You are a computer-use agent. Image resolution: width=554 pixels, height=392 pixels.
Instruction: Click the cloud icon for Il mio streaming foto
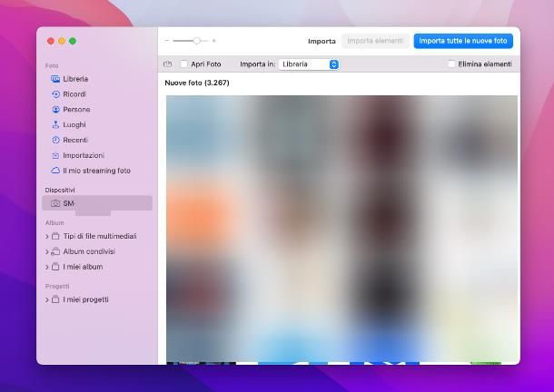[x=55, y=171]
